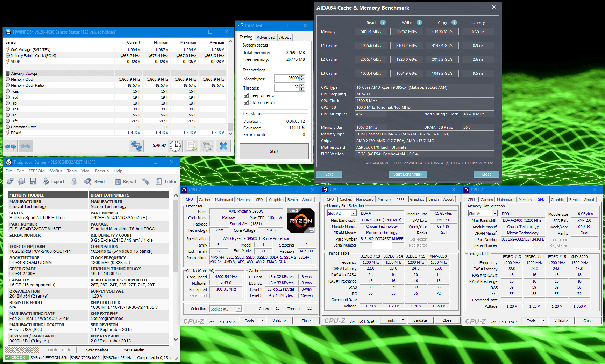Click RAM Test title bar icon
605x364 pixels.
241,26
